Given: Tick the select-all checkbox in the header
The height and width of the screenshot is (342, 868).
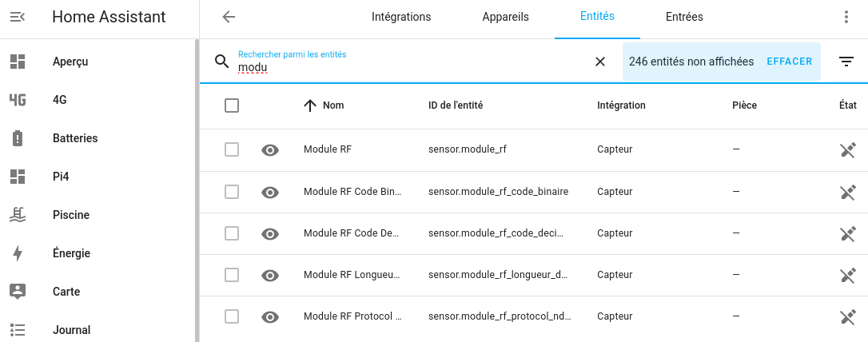Looking at the screenshot, I should tap(232, 105).
